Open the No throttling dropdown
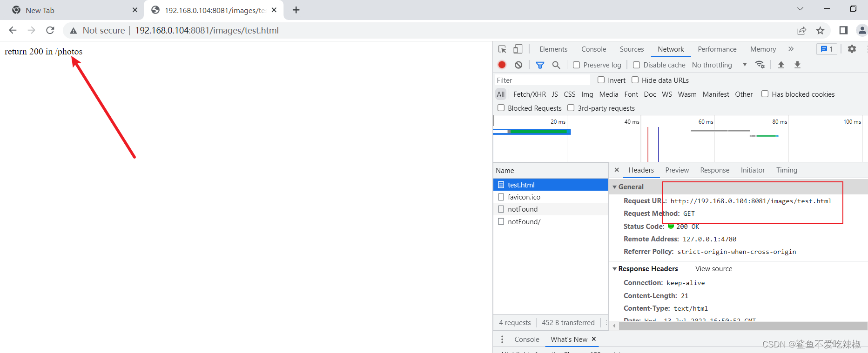The width and height of the screenshot is (868, 353). [719, 65]
